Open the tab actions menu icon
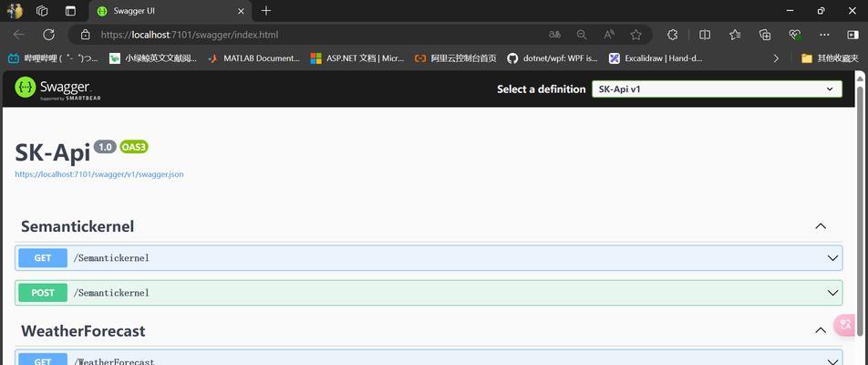The width and height of the screenshot is (868, 365). point(70,11)
